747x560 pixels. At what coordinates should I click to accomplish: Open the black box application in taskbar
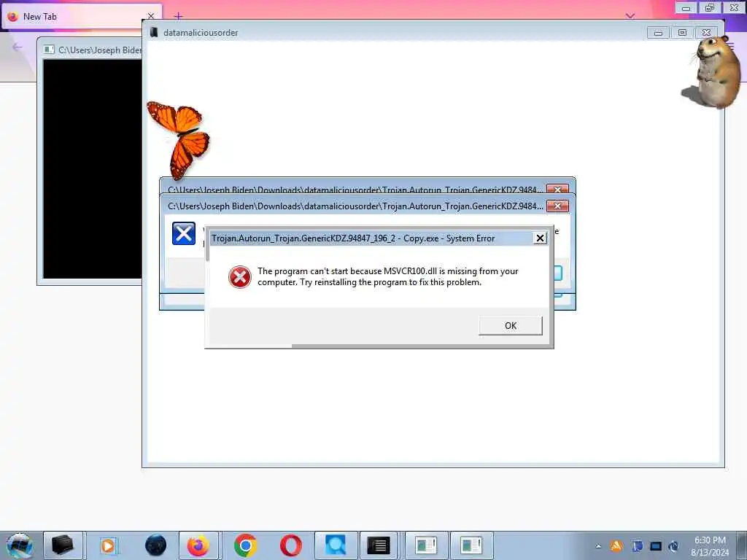63,545
